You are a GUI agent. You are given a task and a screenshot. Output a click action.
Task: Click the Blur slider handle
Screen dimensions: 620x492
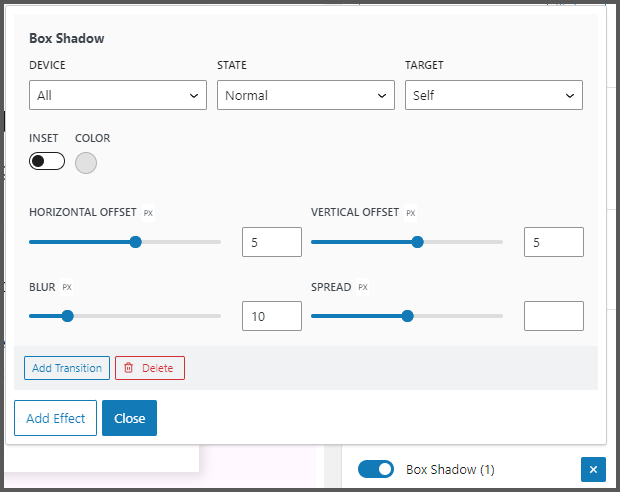(x=68, y=316)
